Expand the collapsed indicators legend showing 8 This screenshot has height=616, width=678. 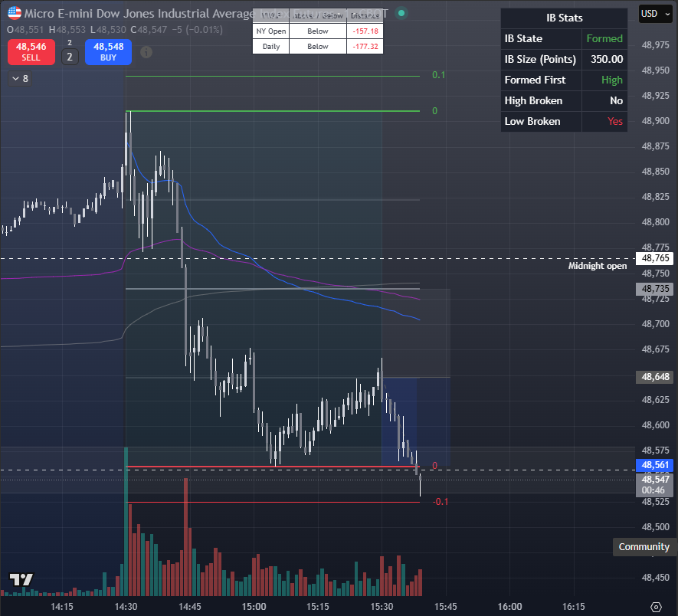point(20,79)
